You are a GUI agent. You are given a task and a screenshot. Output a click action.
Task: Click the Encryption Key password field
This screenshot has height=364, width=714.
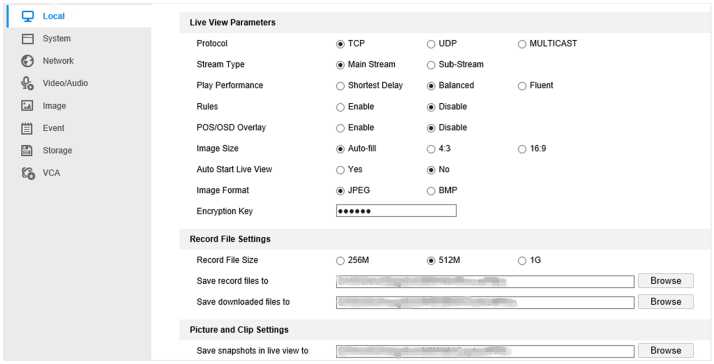[396, 211]
